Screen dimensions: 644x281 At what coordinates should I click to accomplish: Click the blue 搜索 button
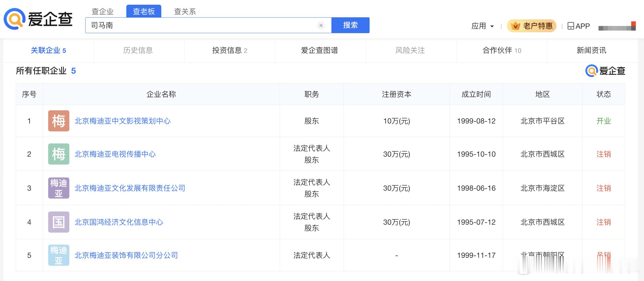point(350,25)
